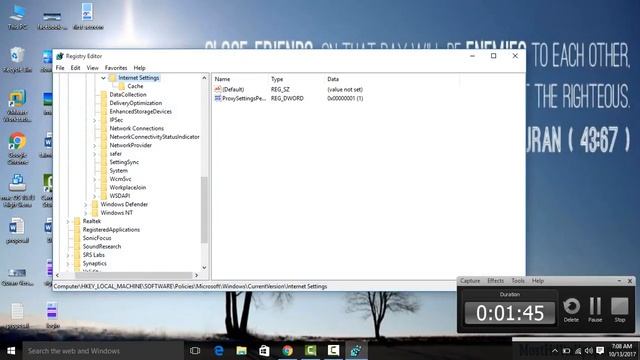Click the volume tray icon

588,351
